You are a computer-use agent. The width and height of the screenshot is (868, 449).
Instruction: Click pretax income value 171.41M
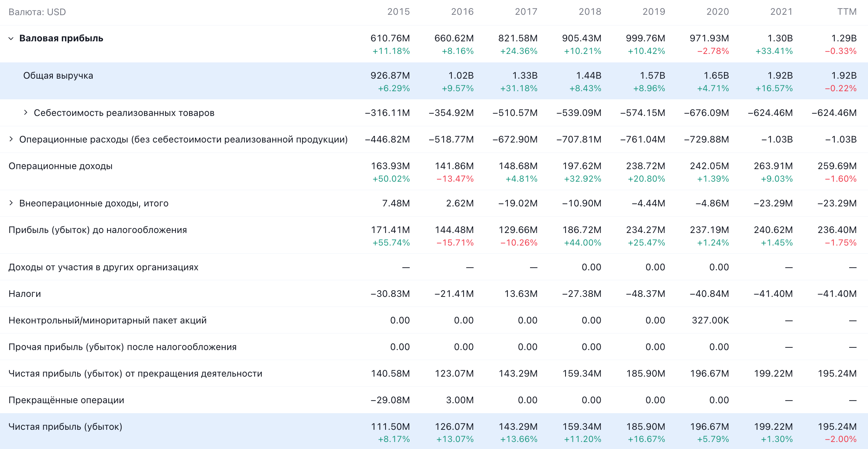click(x=390, y=230)
